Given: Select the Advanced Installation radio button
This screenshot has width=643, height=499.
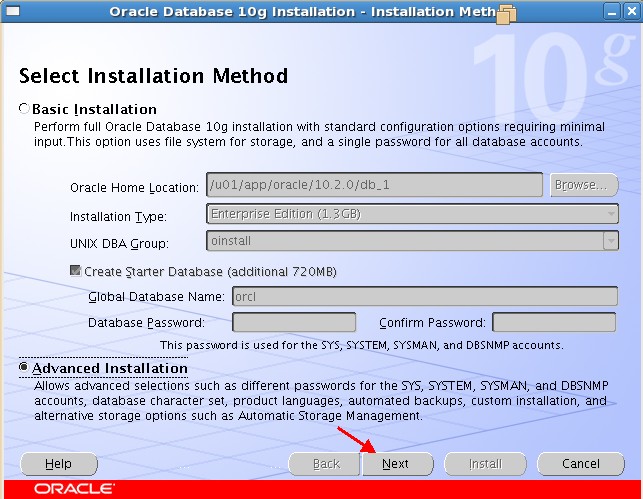Looking at the screenshot, I should 24,367.
